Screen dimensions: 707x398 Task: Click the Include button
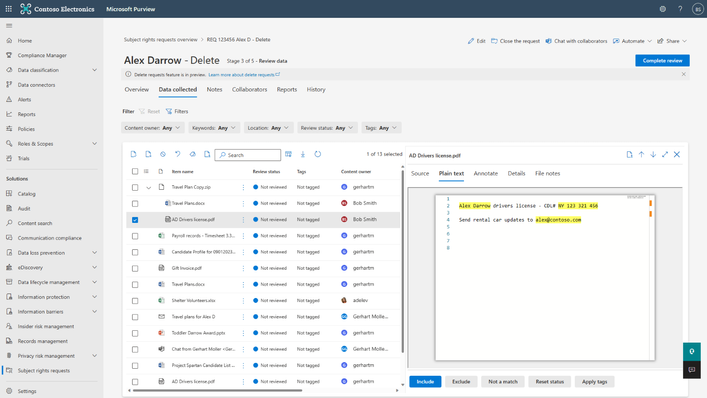(425, 382)
